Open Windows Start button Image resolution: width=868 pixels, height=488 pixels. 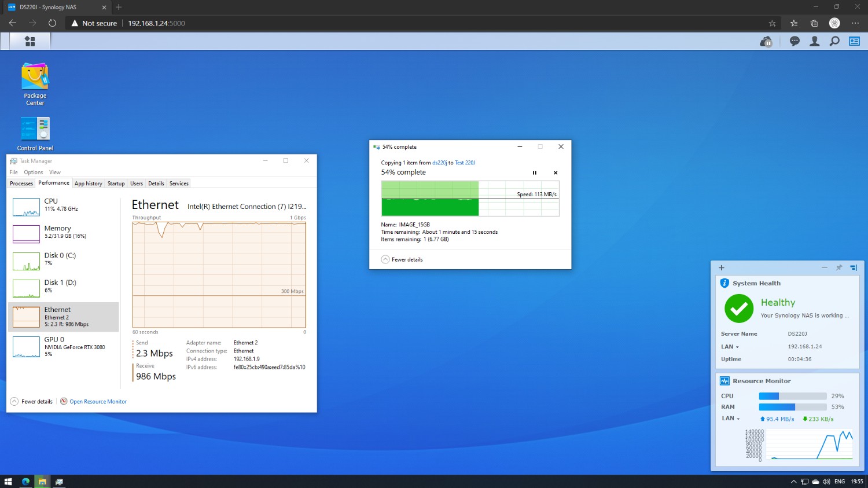[x=8, y=482]
